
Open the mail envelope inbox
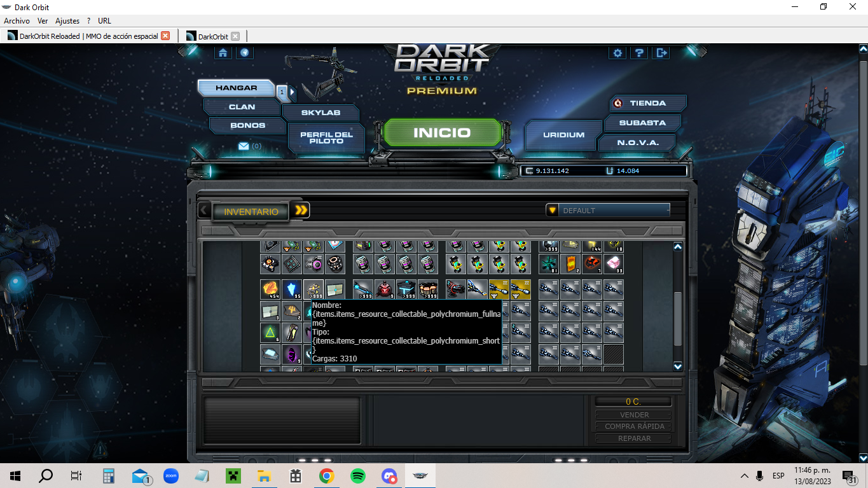(x=244, y=146)
